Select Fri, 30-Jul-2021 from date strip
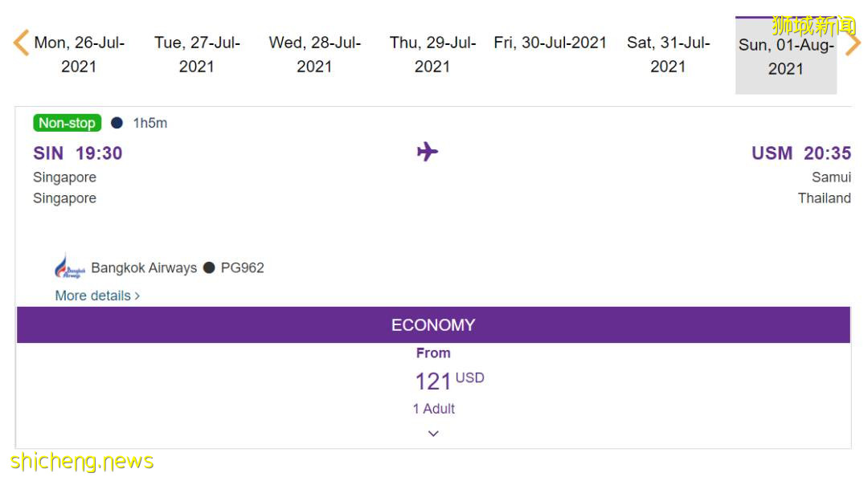The width and height of the screenshot is (868, 477). 551,42
